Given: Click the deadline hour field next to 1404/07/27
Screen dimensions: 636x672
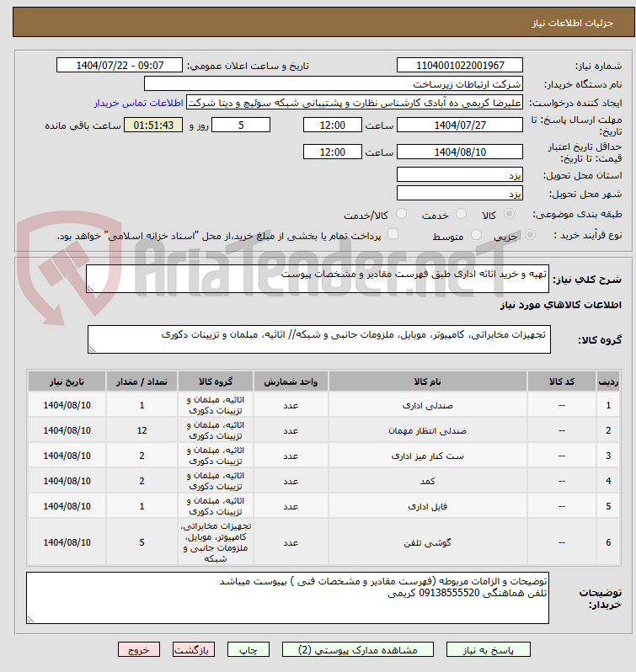Looking at the screenshot, I should click(333, 125).
